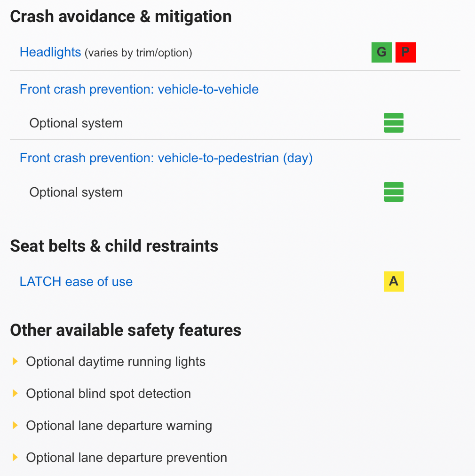Viewport: 475px width, 476px height.
Task: Click the green G headlight rating badge
Action: pyautogui.click(x=381, y=52)
